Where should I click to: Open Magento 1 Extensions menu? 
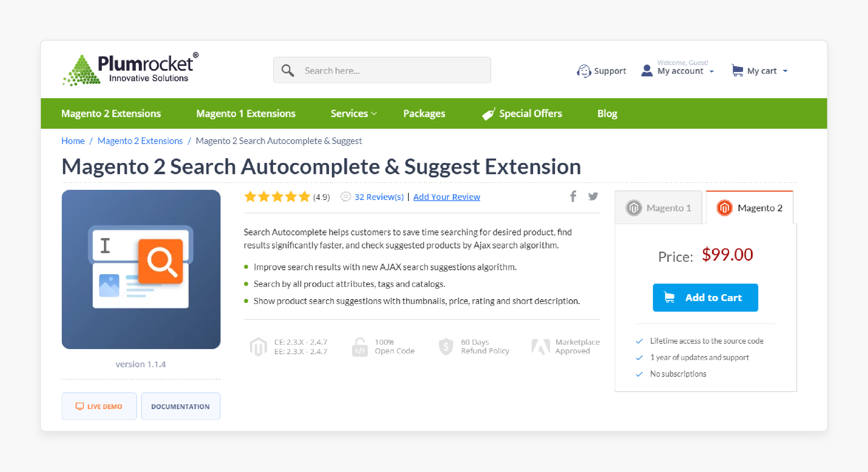point(246,113)
